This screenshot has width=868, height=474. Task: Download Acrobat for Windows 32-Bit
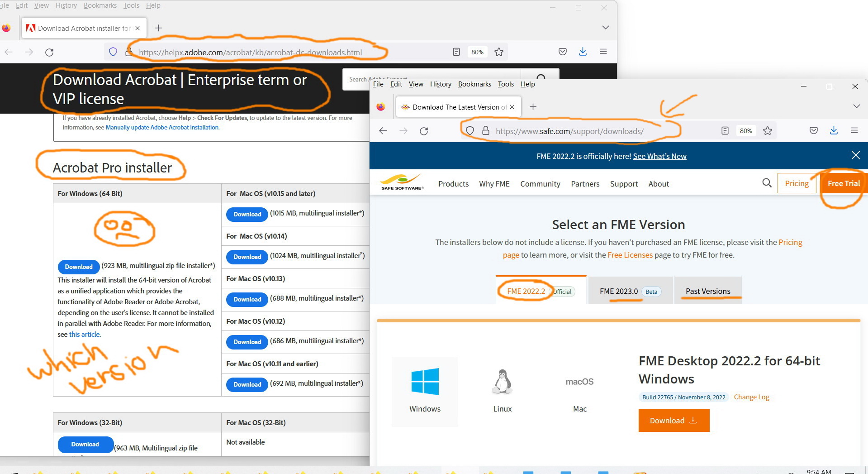(x=85, y=444)
